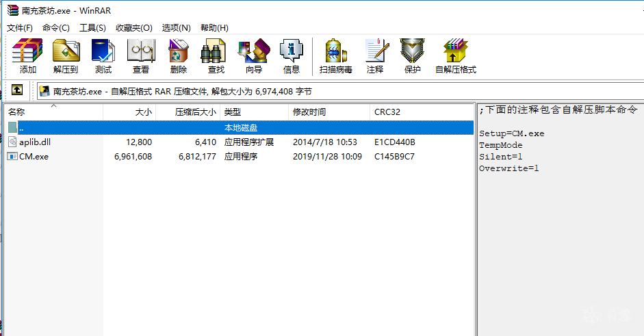Viewport: 644px width, 336px height.
Task: Click the CM.exe application icon
Action: pos(13,157)
